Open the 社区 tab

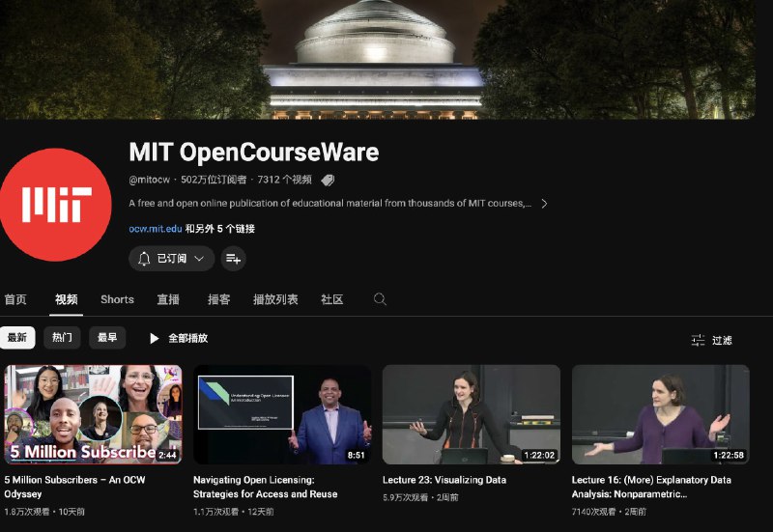pyautogui.click(x=332, y=299)
